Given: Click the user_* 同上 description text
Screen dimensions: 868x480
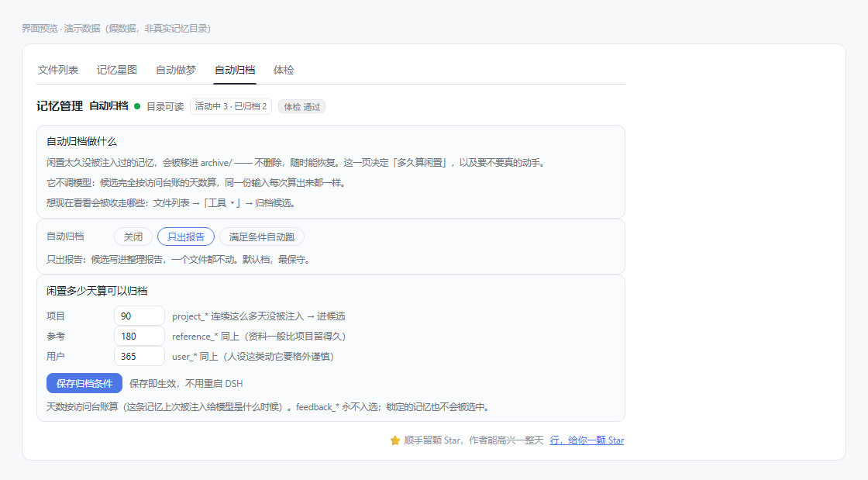Looking at the screenshot, I should pyautogui.click(x=253, y=357).
